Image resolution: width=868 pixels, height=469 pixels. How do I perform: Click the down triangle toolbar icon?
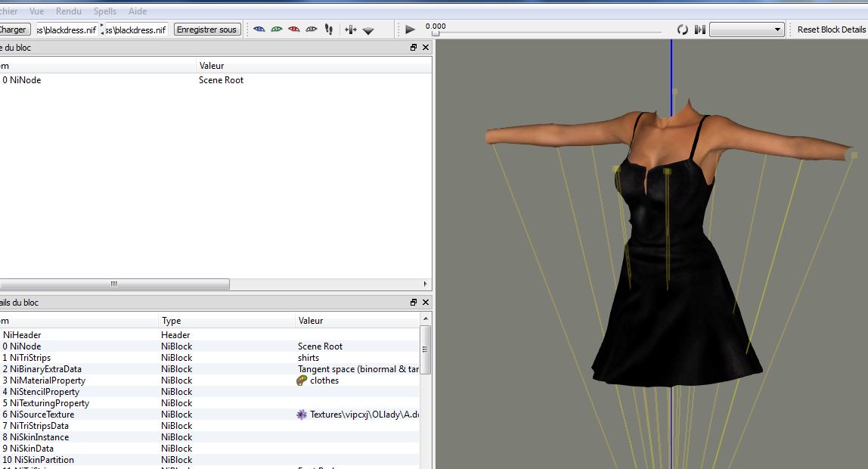(368, 30)
